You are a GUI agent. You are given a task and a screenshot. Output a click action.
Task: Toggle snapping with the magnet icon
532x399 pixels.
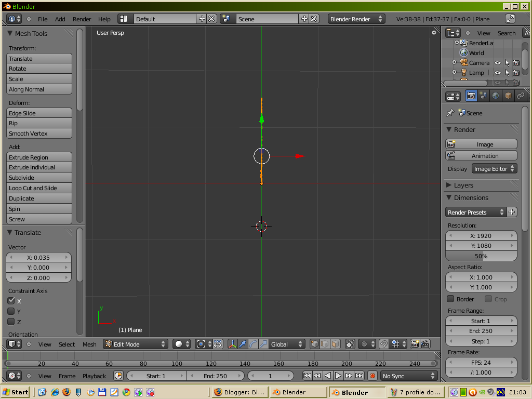tap(385, 344)
